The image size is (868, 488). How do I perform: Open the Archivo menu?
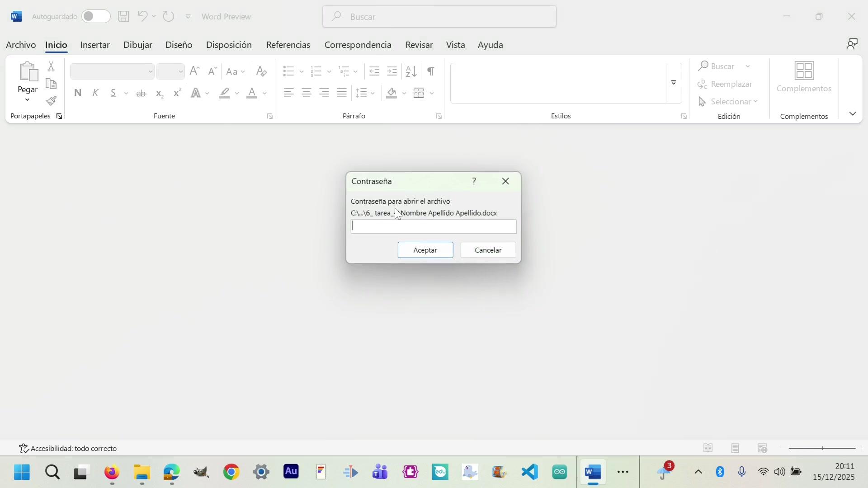tap(21, 45)
